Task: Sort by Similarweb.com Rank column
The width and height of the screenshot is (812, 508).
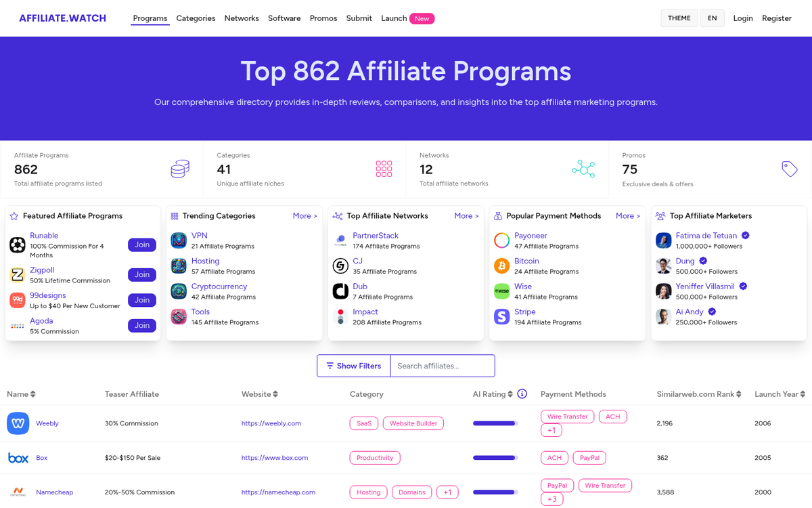Action: pos(738,394)
